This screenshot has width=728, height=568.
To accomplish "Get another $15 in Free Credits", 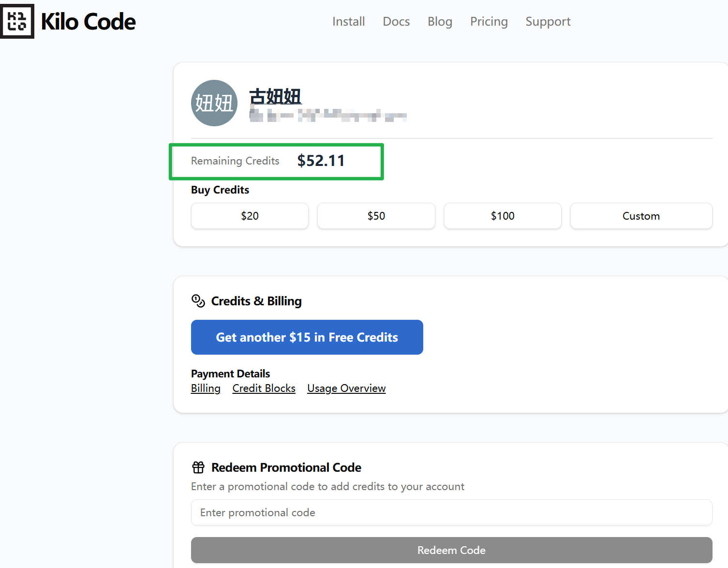I will (307, 337).
